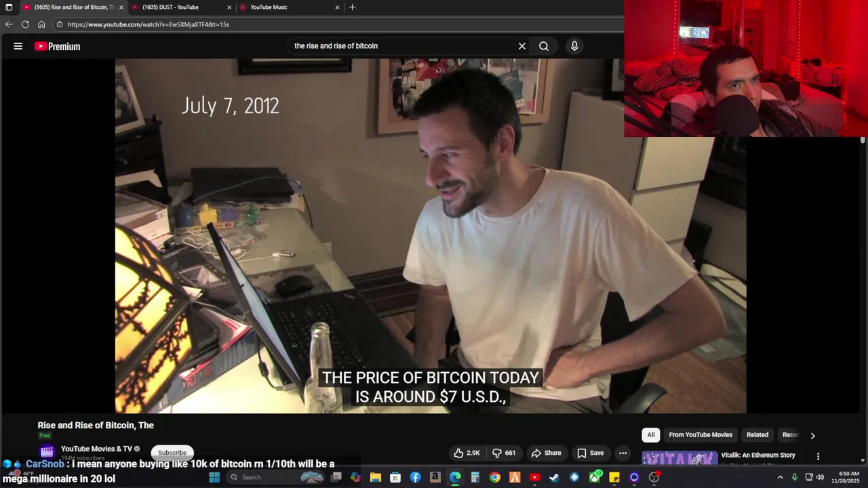Open the browser home page

[41, 24]
